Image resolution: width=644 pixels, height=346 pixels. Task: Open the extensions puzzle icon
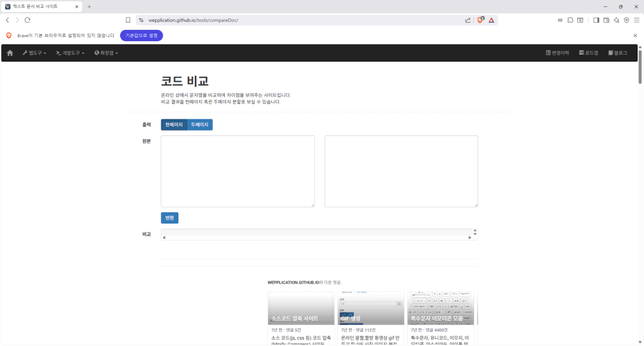coord(570,20)
